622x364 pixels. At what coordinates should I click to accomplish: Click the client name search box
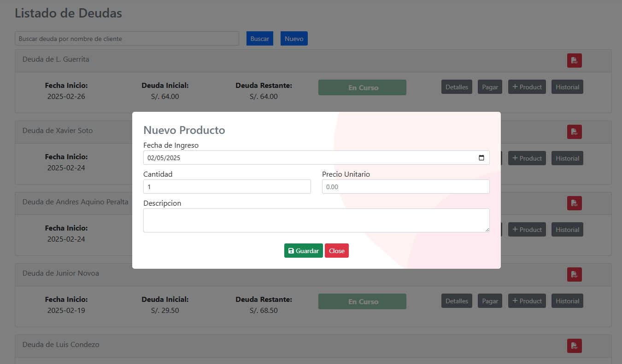click(127, 39)
